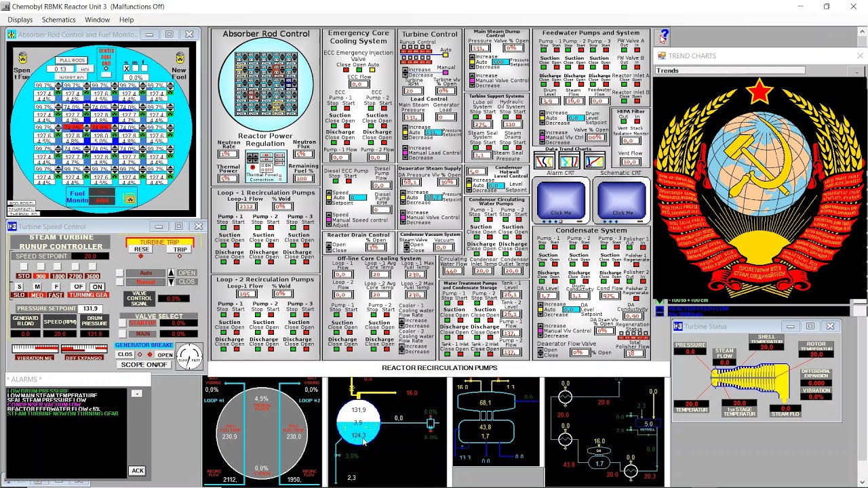
Task: Open the third Data Trend Charts icon
Action: pos(594,161)
